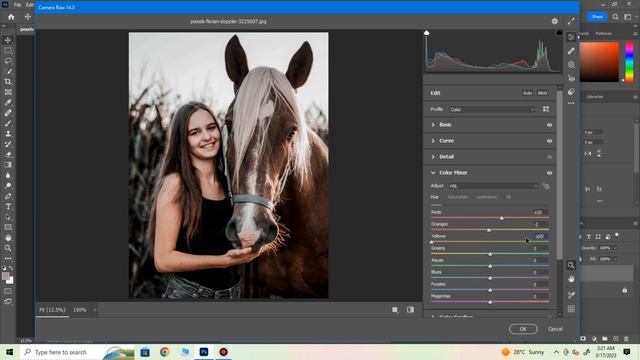Select the Lasso tool
Viewport: 640px width, 360px height.
[8, 61]
